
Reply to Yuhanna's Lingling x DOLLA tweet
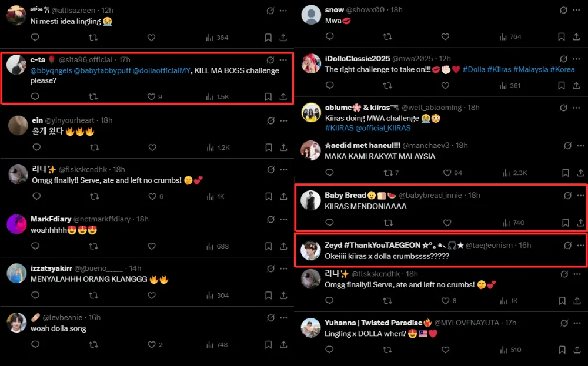pos(329,350)
